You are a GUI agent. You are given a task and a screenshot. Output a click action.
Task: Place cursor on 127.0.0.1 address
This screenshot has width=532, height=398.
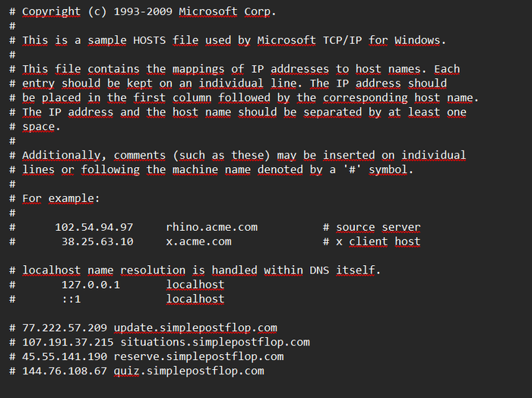90,285
